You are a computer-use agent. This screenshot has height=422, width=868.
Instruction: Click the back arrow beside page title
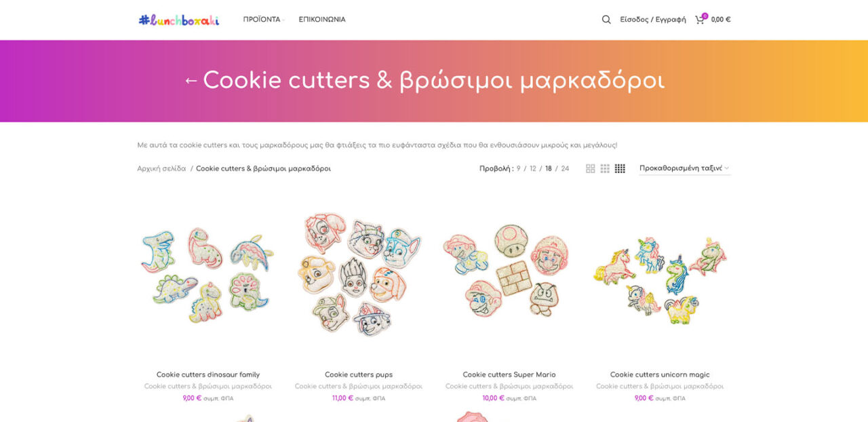coord(191,81)
